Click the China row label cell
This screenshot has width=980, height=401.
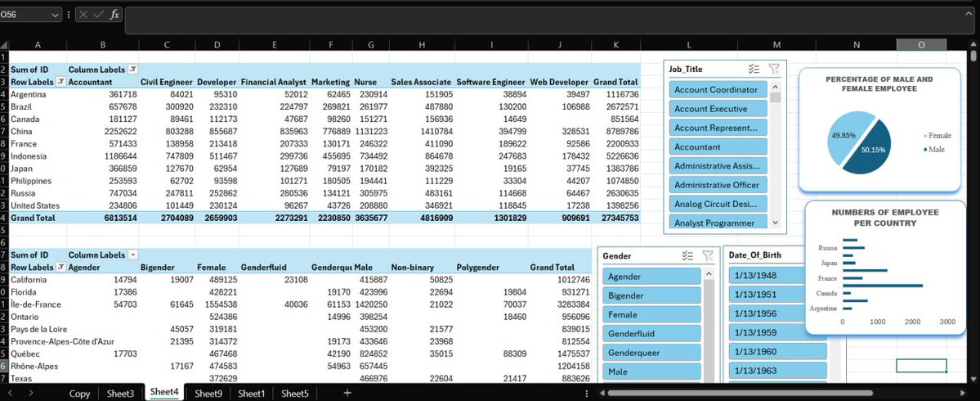click(x=38, y=132)
